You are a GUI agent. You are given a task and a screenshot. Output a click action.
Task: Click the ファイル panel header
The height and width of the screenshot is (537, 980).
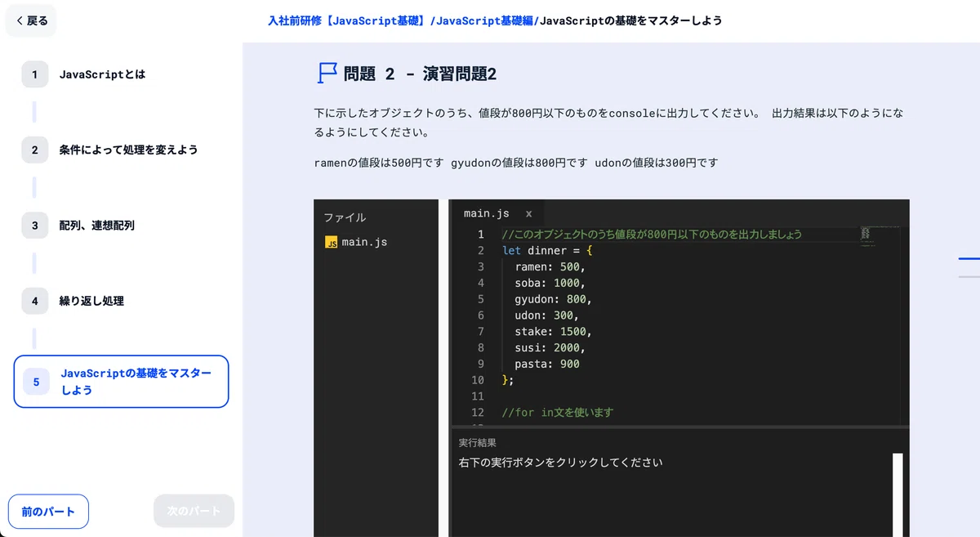[345, 217]
